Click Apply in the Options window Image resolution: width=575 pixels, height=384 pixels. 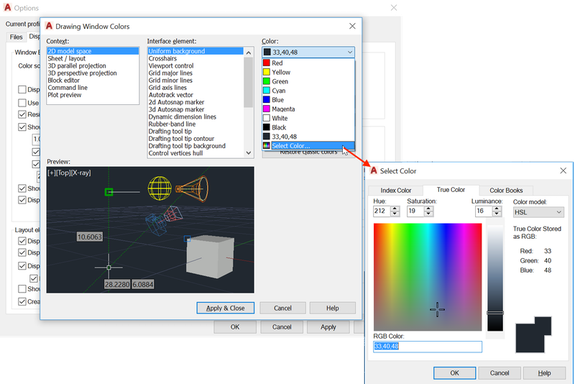click(x=328, y=327)
